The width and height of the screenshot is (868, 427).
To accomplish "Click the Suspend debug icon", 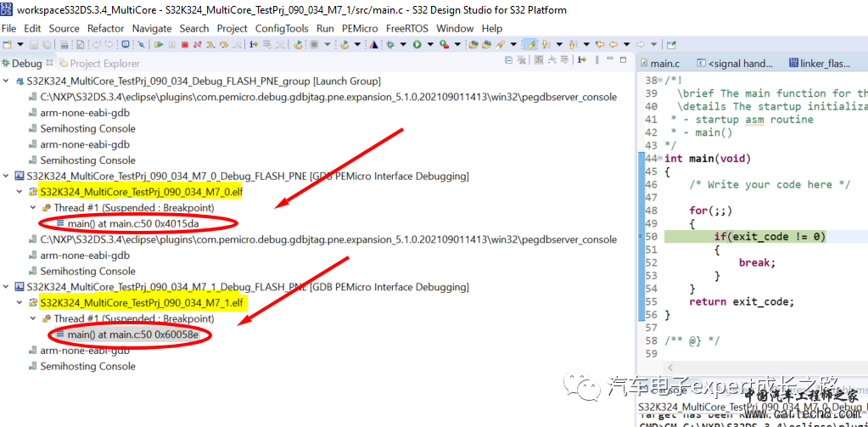I will [171, 44].
